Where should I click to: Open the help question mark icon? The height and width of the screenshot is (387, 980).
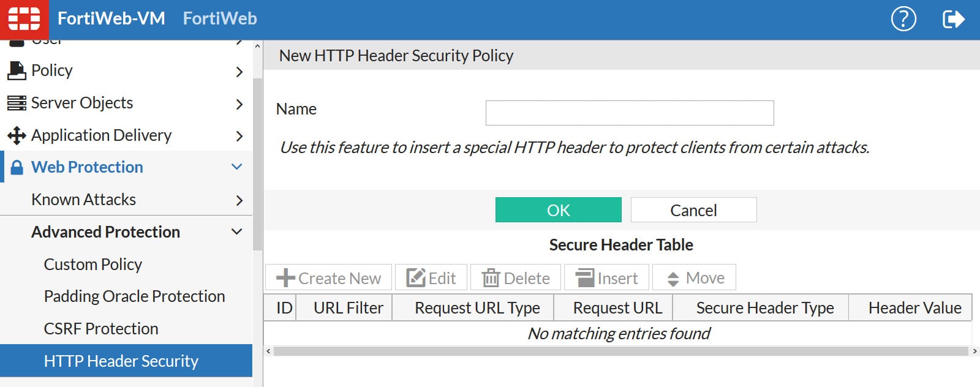(x=903, y=19)
